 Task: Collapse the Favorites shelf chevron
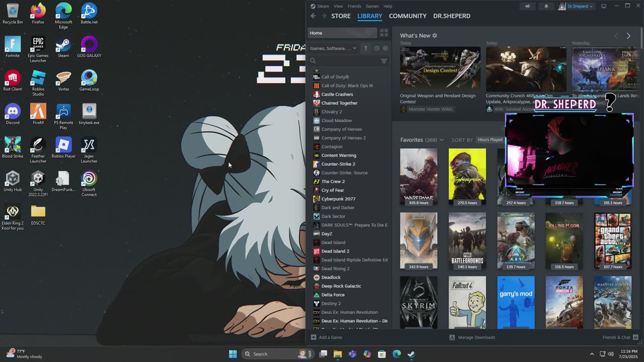tap(442, 140)
